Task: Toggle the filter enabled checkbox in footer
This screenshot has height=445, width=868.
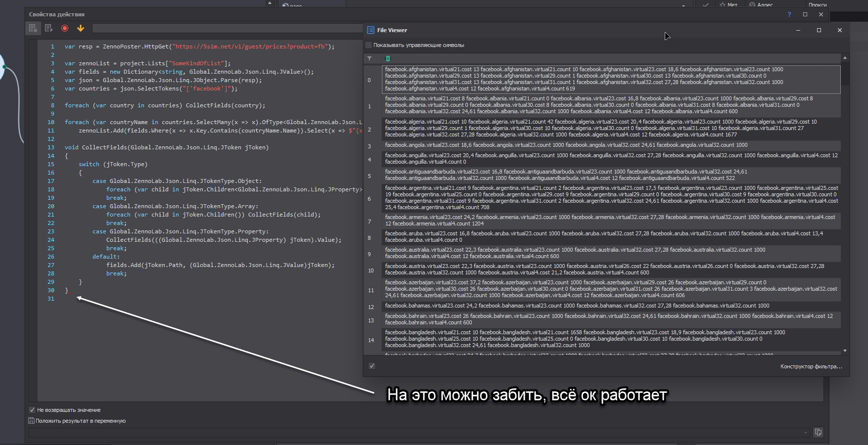Action: point(372,366)
